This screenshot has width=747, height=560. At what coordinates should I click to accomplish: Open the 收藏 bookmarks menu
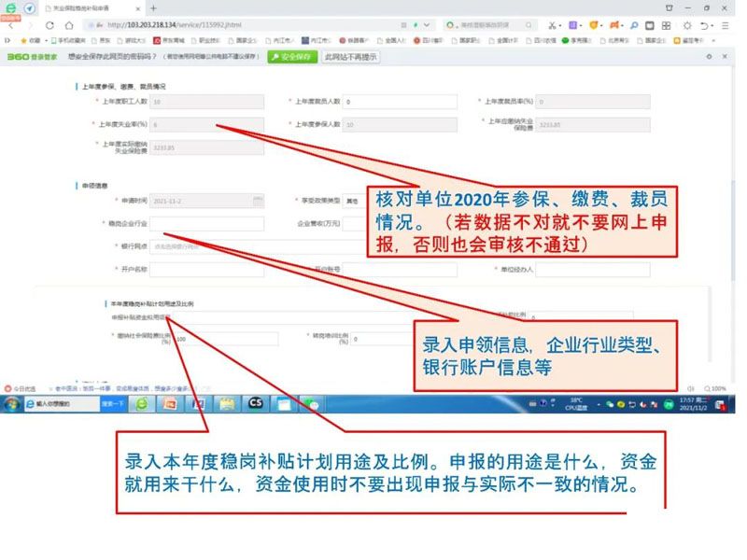(31, 41)
